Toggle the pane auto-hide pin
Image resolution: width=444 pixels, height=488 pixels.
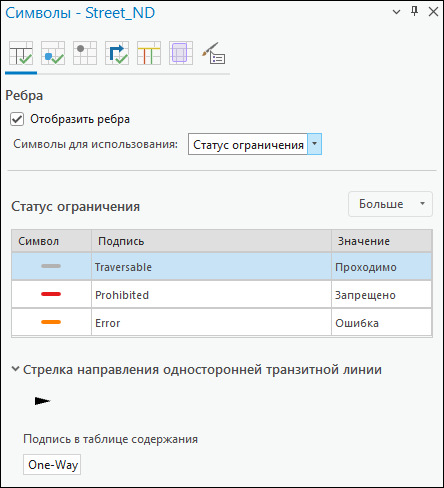pyautogui.click(x=414, y=12)
